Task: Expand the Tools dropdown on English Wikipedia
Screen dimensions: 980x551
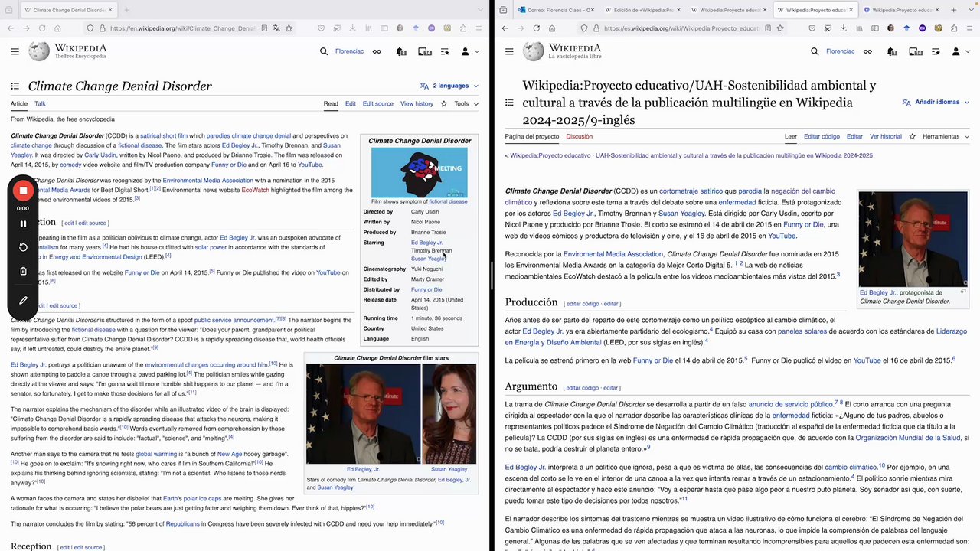Action: click(x=466, y=103)
